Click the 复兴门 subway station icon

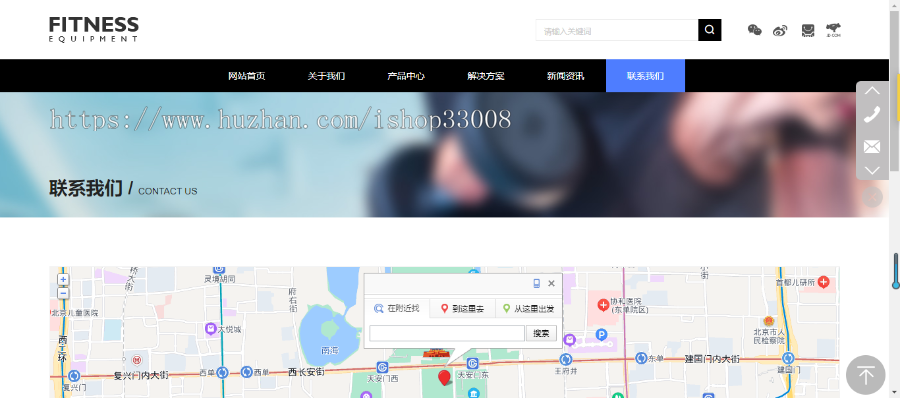[73, 376]
